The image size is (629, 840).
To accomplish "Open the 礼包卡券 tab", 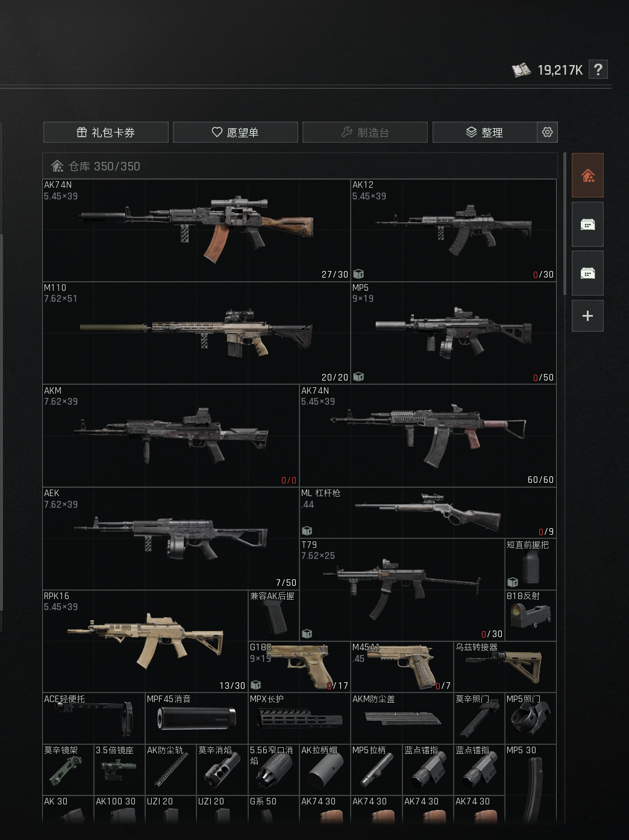I will click(106, 132).
